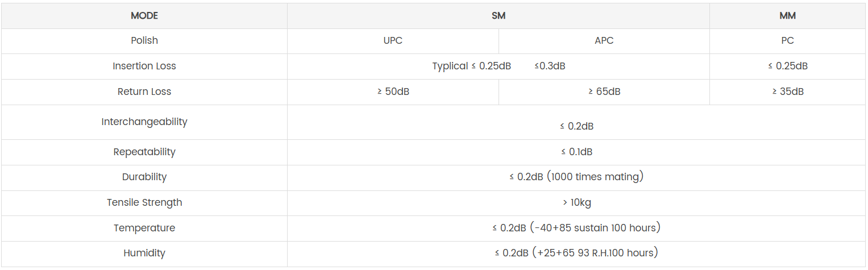Screen dimensions: 868x270
Task: Select the UPC polish cell
Action: pyautogui.click(x=393, y=41)
